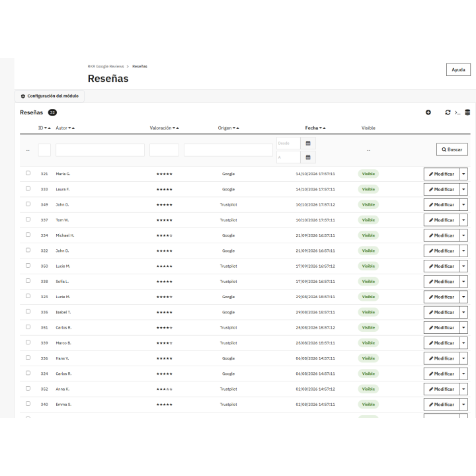Expand actions menu for Michael H.
476x476 pixels.
pos(463,235)
